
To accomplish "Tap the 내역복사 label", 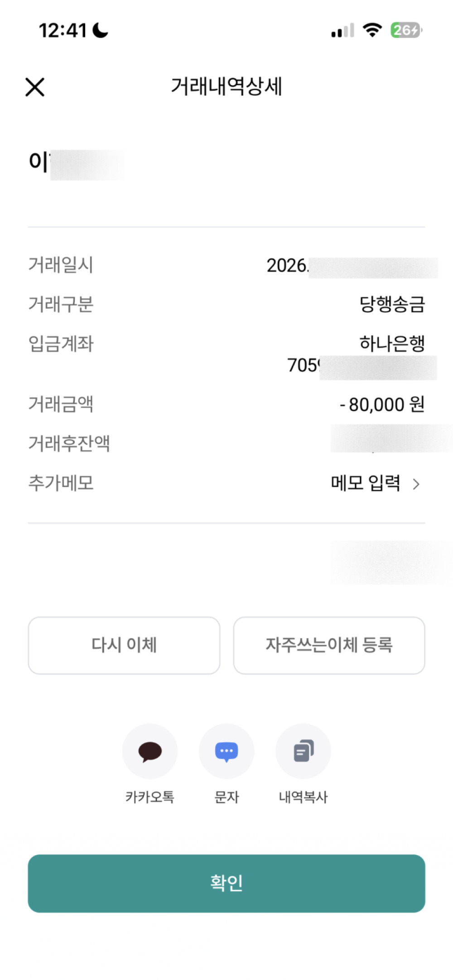I will (x=304, y=797).
